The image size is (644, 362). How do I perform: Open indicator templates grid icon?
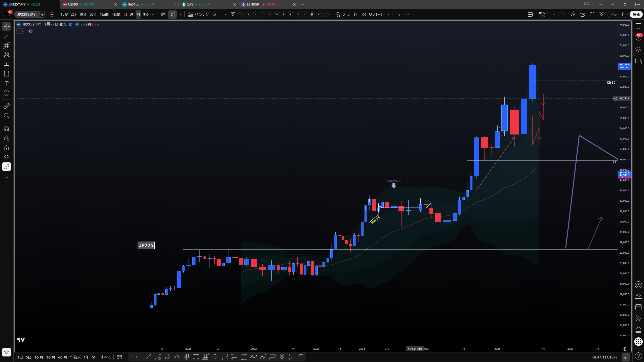[x=233, y=14]
